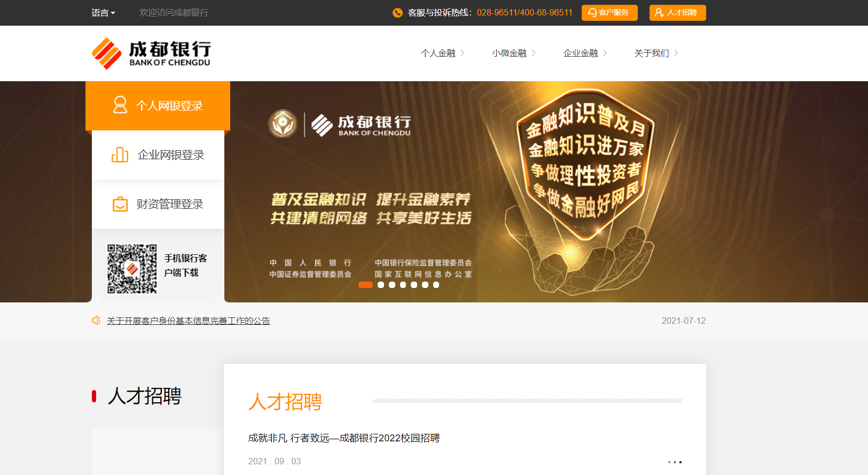Expand the 企业金融 menu arrow
868x475 pixels.
[605, 53]
